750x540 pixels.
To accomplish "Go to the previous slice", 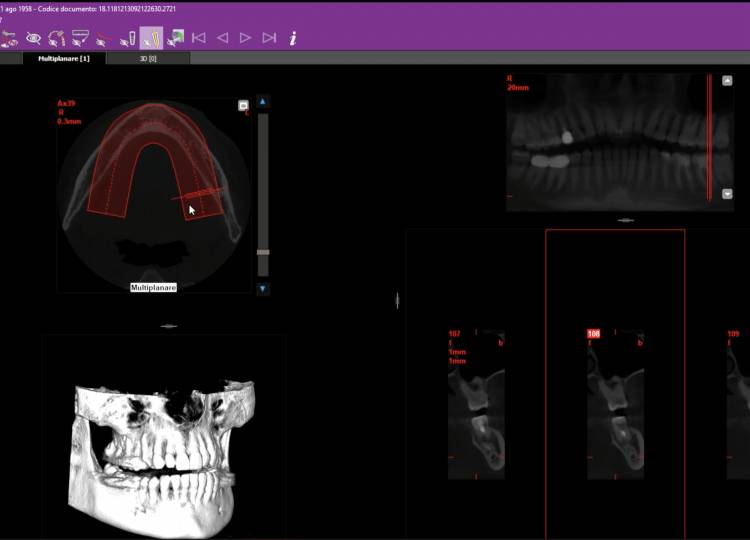I will (222, 38).
